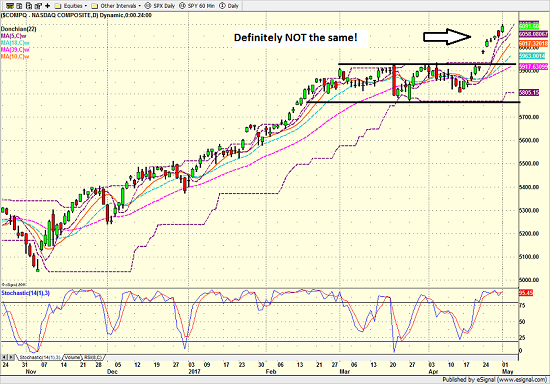Switch to the Daily interval shortcut

[233, 6]
